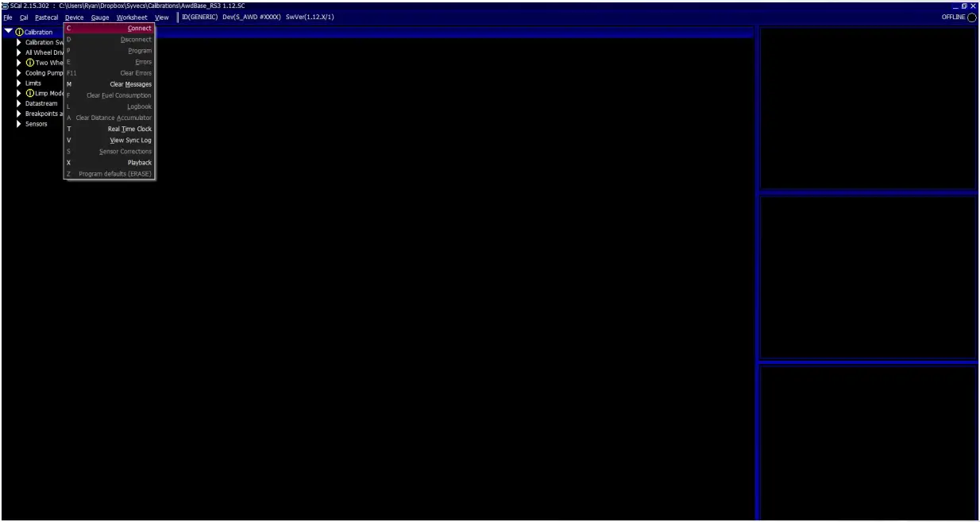Expand the Calibration Sw tree node
The width and height of the screenshot is (980, 522).
tap(19, 42)
